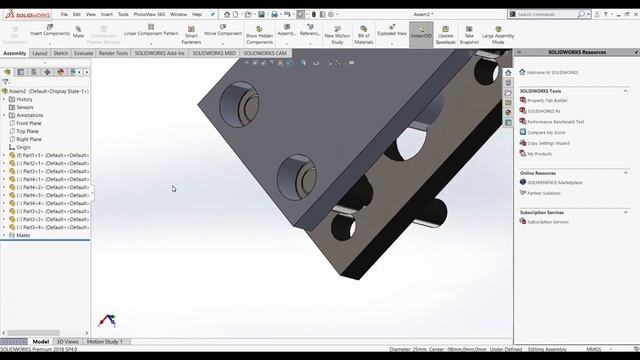Viewport: 640px width, 360px height.
Task: Open the Help question mark icon
Action: (605, 14)
